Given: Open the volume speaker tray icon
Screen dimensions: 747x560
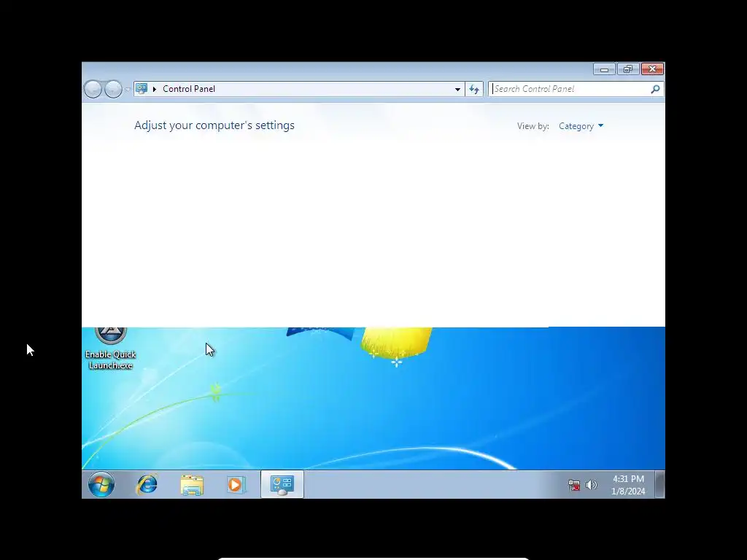Looking at the screenshot, I should (591, 485).
